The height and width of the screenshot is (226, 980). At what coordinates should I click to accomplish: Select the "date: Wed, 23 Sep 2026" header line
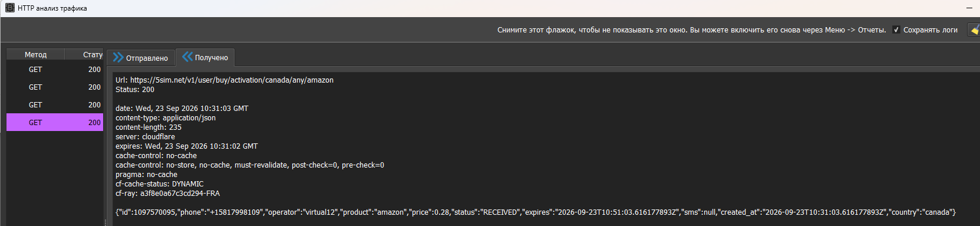click(x=182, y=108)
